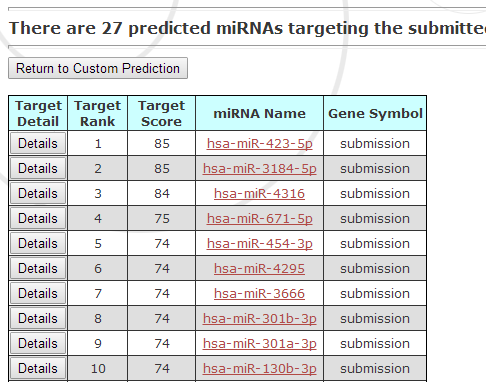Follow the hsa-miR-423-5p link

point(260,144)
